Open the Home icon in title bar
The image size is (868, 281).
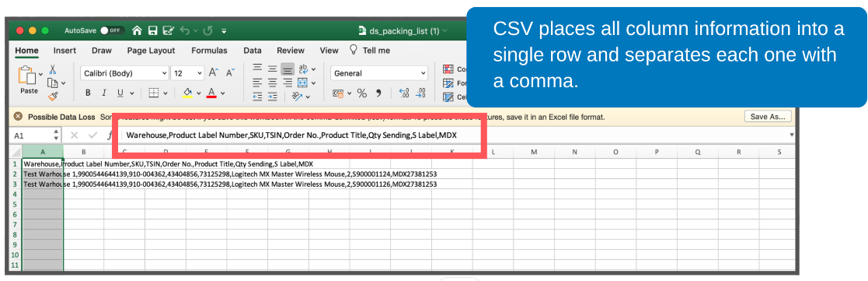[138, 30]
